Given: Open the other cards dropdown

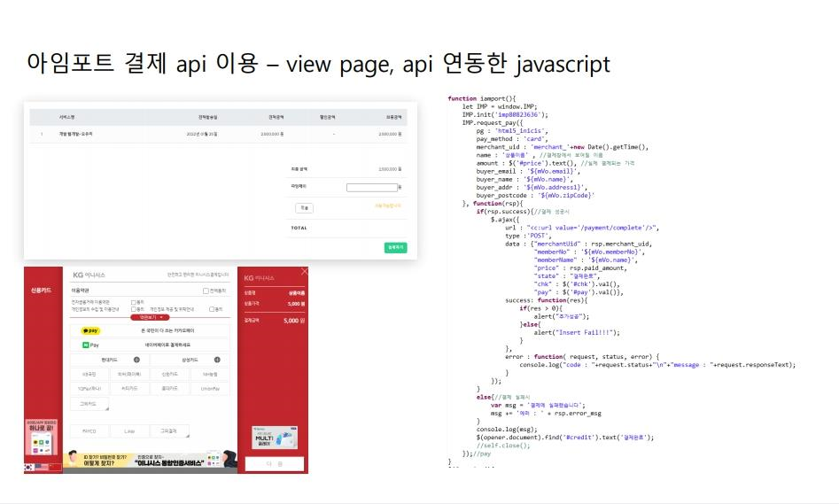Looking at the screenshot, I should [x=89, y=404].
